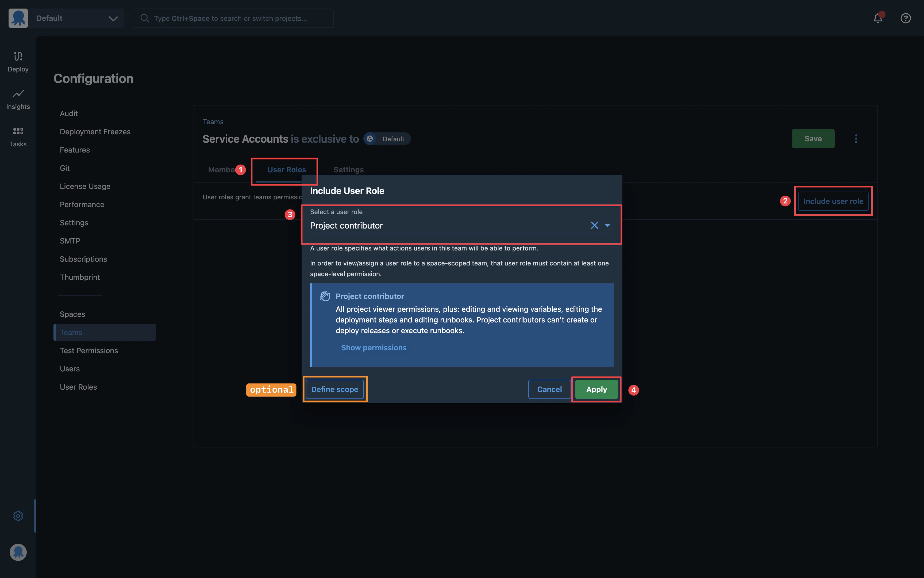Open Audit in configuration menu

tap(69, 113)
